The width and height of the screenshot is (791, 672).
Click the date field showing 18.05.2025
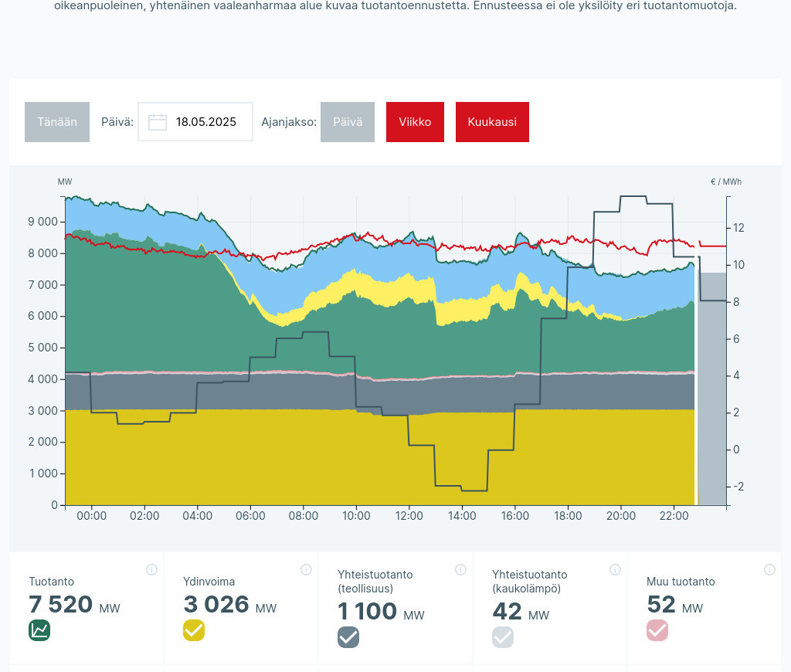(x=205, y=122)
